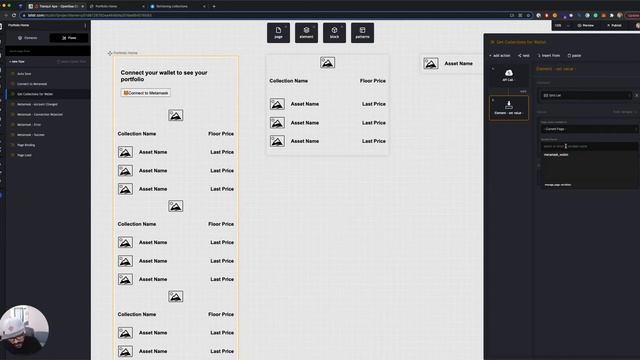Click the Publish button in top bar
The image size is (640, 360).
click(x=614, y=25)
